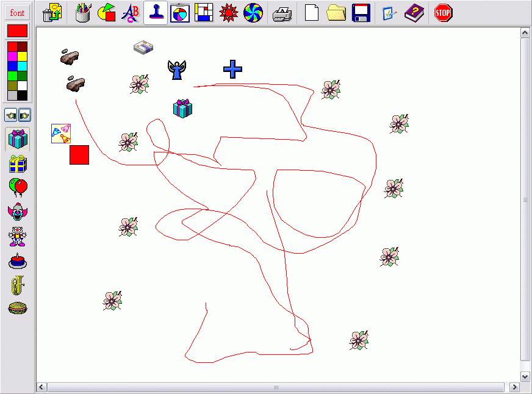Create a new blank page

pyautogui.click(x=312, y=13)
